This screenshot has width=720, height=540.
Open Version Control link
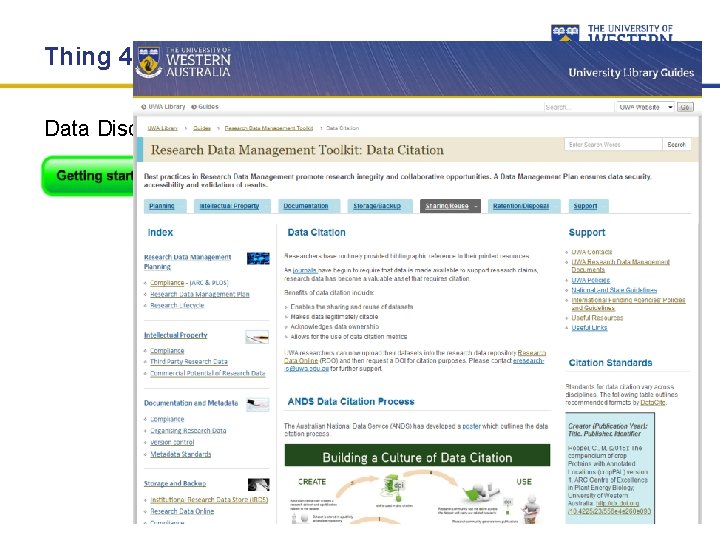coord(172,442)
